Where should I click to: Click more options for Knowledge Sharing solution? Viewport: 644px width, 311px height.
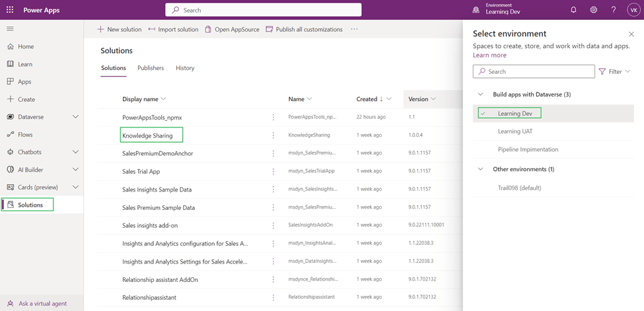point(273,135)
